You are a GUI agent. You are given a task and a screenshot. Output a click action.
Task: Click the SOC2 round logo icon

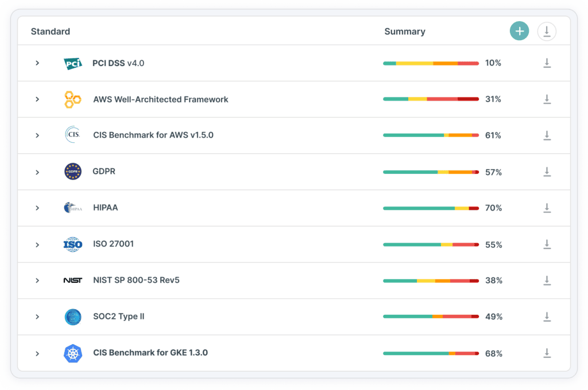[x=73, y=317]
